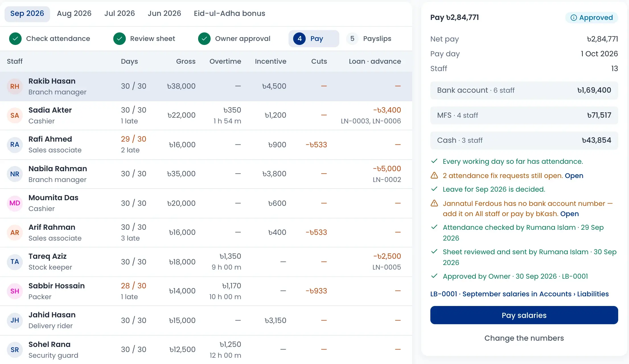The height and width of the screenshot is (364, 629).
Task: Click Sohel Rana's overtime ৳1,250
Action: point(230,344)
